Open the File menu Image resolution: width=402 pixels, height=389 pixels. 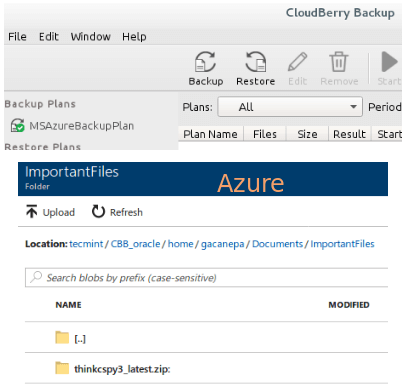pos(17,37)
